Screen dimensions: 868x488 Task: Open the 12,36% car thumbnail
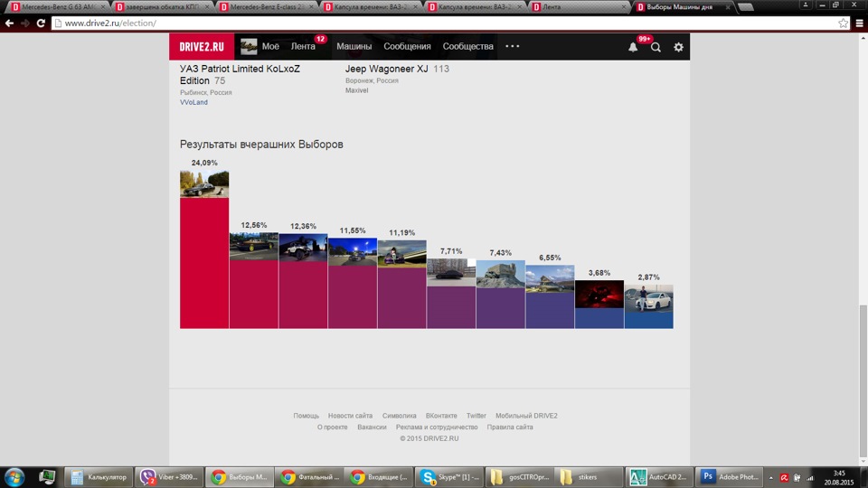304,248
